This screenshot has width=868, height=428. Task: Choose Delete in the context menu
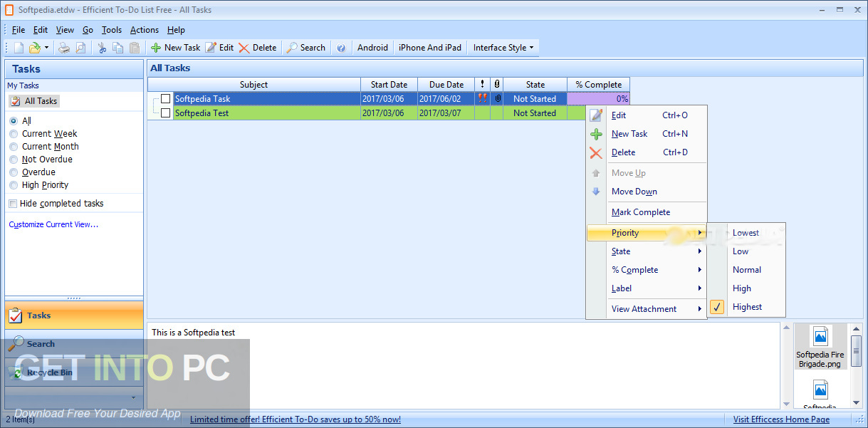point(647,152)
